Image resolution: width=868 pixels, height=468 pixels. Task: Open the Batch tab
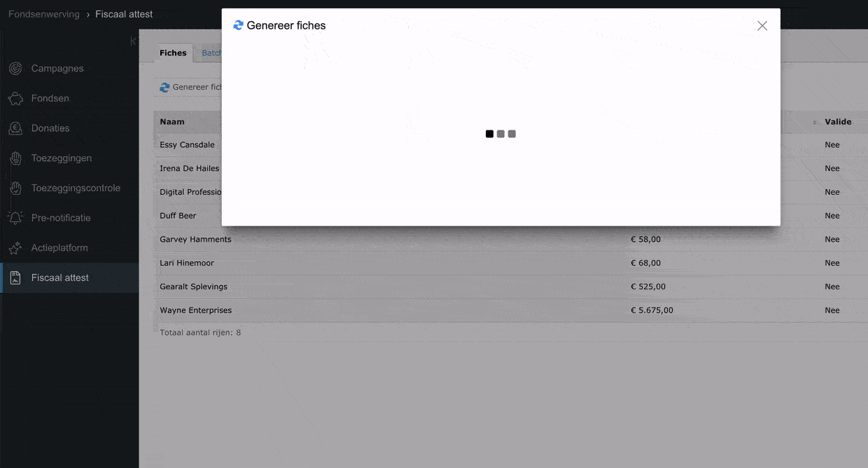point(211,53)
